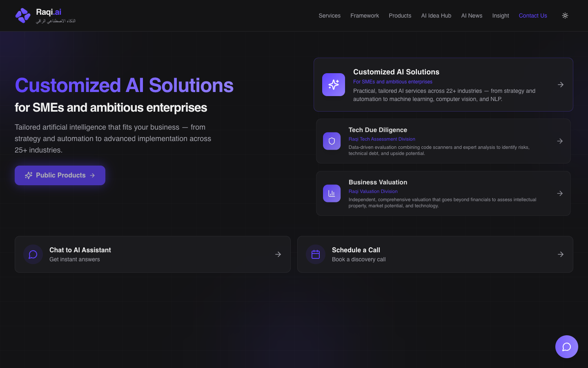Click 'Raqi Valuation Division' text
The height and width of the screenshot is (368, 588).
click(x=373, y=191)
